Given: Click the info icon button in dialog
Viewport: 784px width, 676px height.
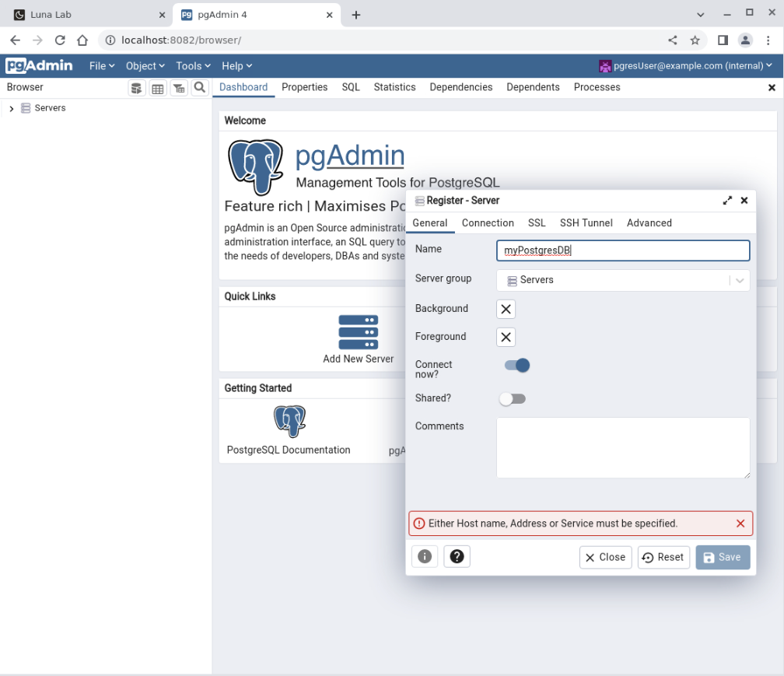Looking at the screenshot, I should 425,556.
